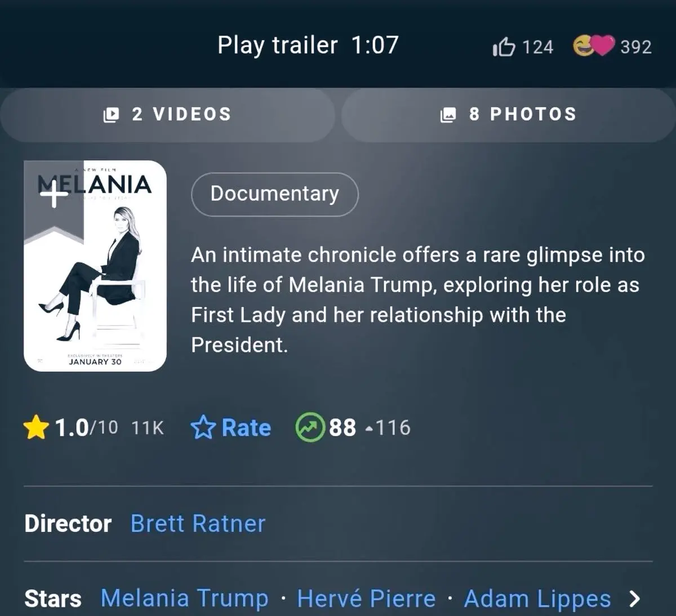Click the blue outline Rate star

coord(203,427)
